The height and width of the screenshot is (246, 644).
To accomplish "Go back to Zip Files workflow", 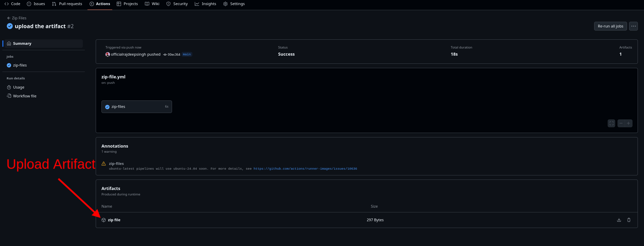I will click(x=17, y=18).
